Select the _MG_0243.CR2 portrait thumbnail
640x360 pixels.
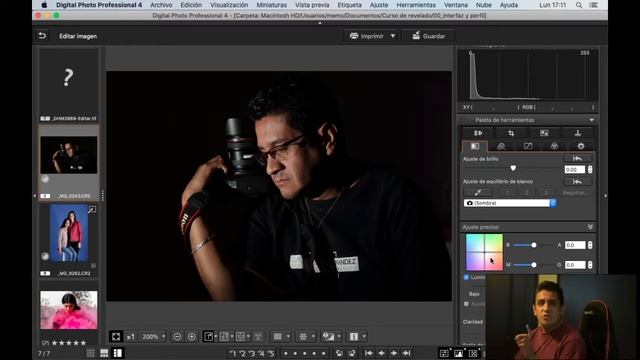(x=69, y=162)
